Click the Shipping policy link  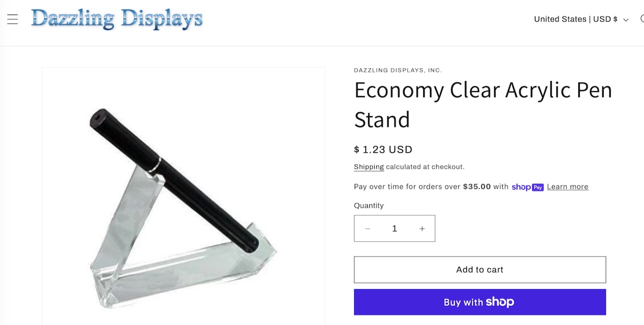(x=369, y=167)
